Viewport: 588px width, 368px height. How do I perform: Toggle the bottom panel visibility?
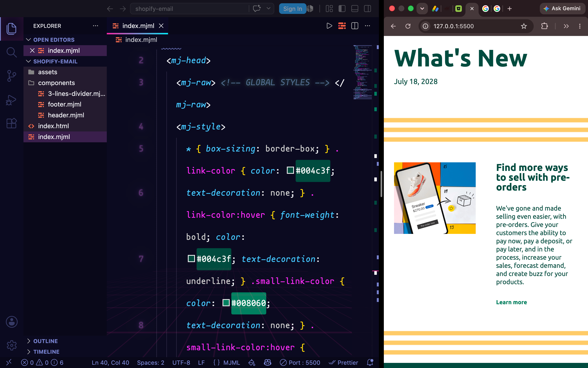(355, 9)
